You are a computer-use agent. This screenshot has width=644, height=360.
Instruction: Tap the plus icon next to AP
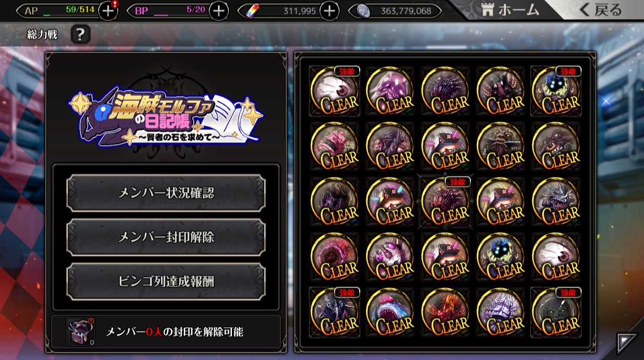108,11
